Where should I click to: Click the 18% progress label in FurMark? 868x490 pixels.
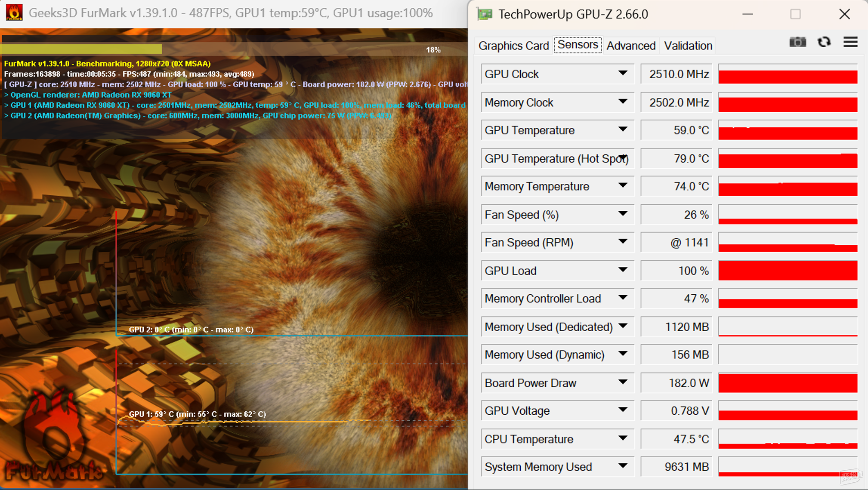pos(433,50)
